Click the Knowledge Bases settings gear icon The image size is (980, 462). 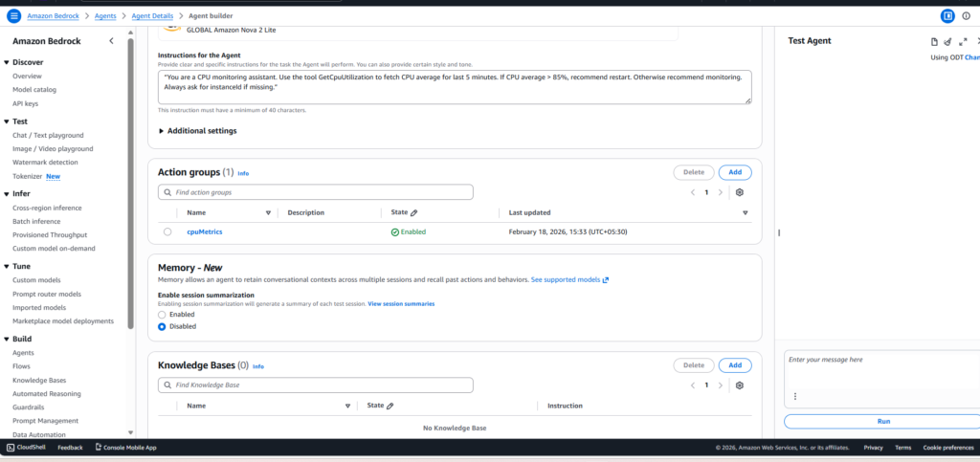tap(740, 385)
